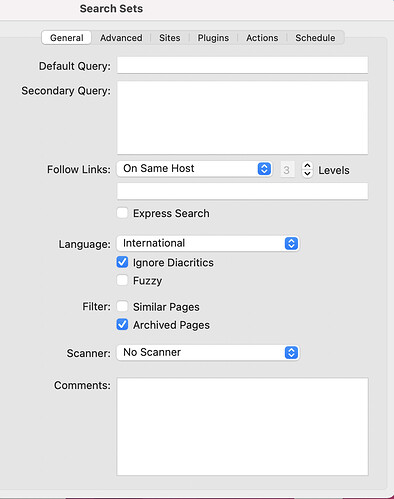Screen dimensions: 394x499
Task: Switch to the General tab
Action: pyautogui.click(x=66, y=38)
